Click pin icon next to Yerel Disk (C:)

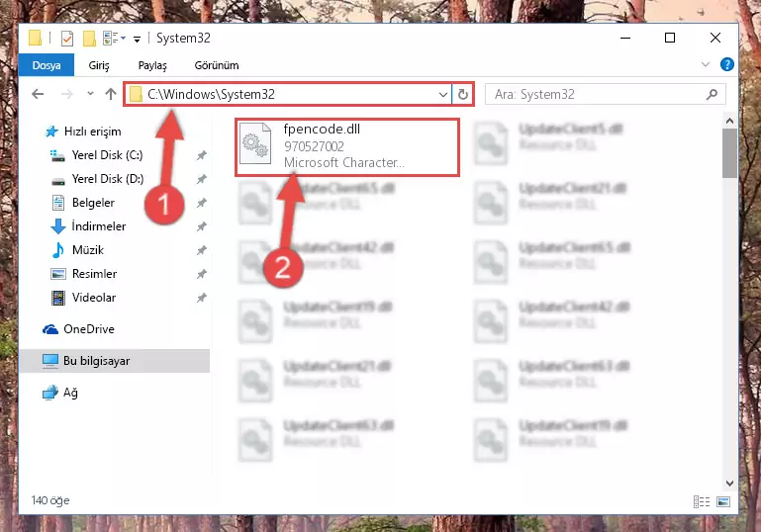coord(202,155)
